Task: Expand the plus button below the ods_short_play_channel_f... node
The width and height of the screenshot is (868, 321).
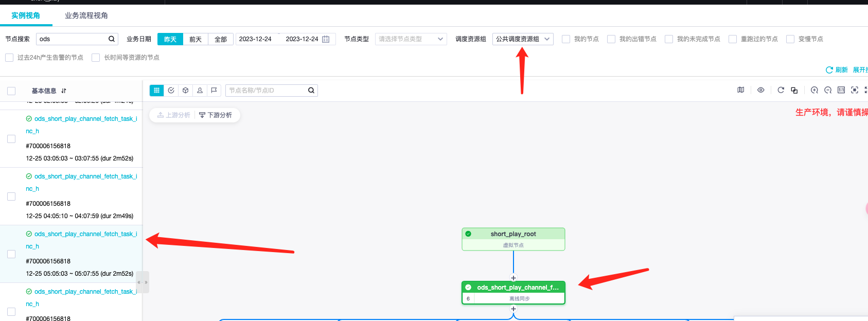Action: [x=513, y=309]
